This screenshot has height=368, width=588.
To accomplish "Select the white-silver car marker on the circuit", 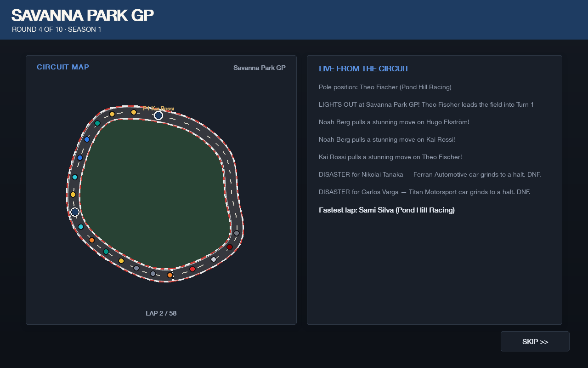I will 214,259.
